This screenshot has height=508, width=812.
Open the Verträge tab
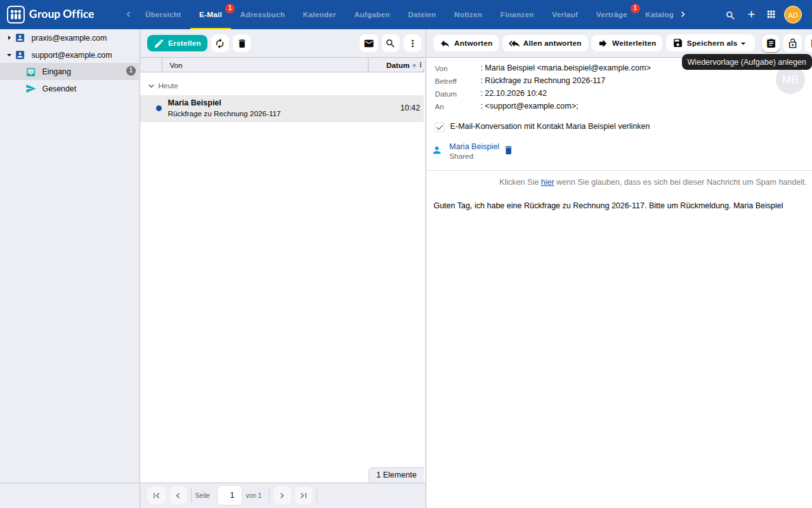click(x=612, y=15)
